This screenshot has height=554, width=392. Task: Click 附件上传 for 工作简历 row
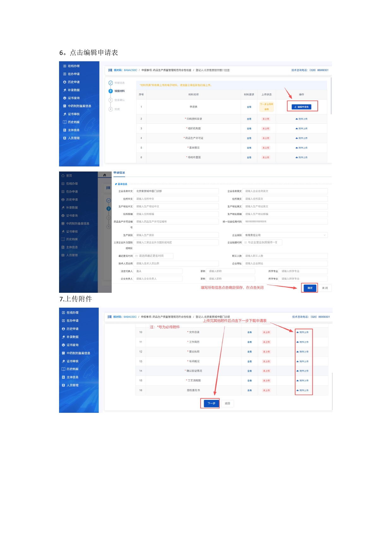[302, 342]
